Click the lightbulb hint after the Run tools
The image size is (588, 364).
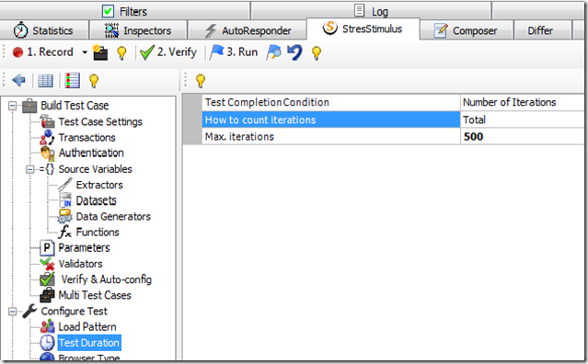317,52
